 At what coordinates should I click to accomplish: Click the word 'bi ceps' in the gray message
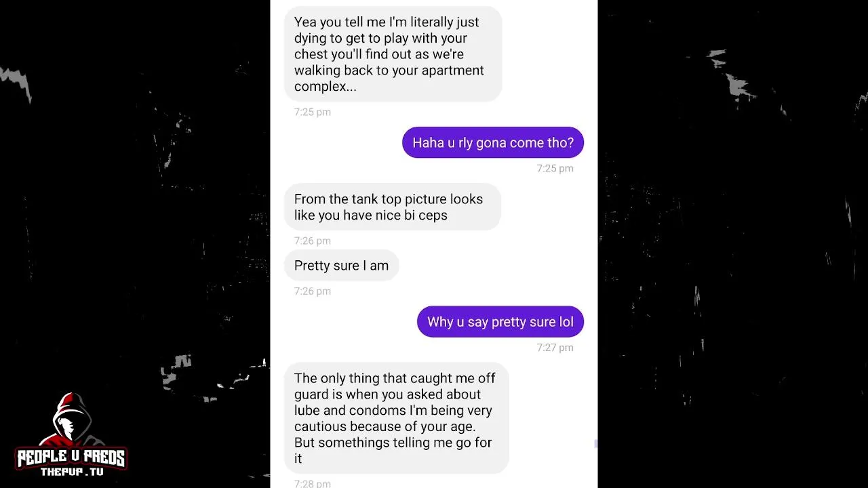click(x=426, y=216)
